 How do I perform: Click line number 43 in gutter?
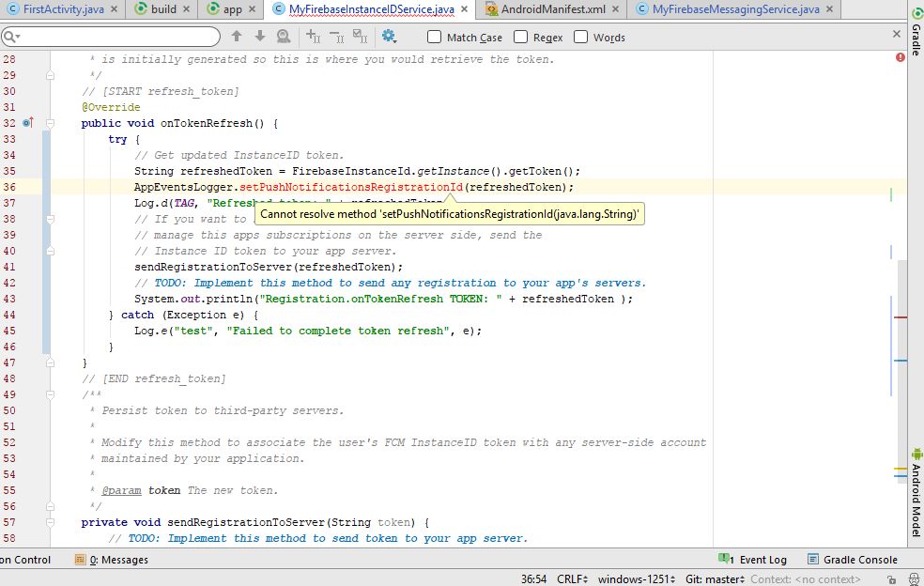pyautogui.click(x=9, y=299)
